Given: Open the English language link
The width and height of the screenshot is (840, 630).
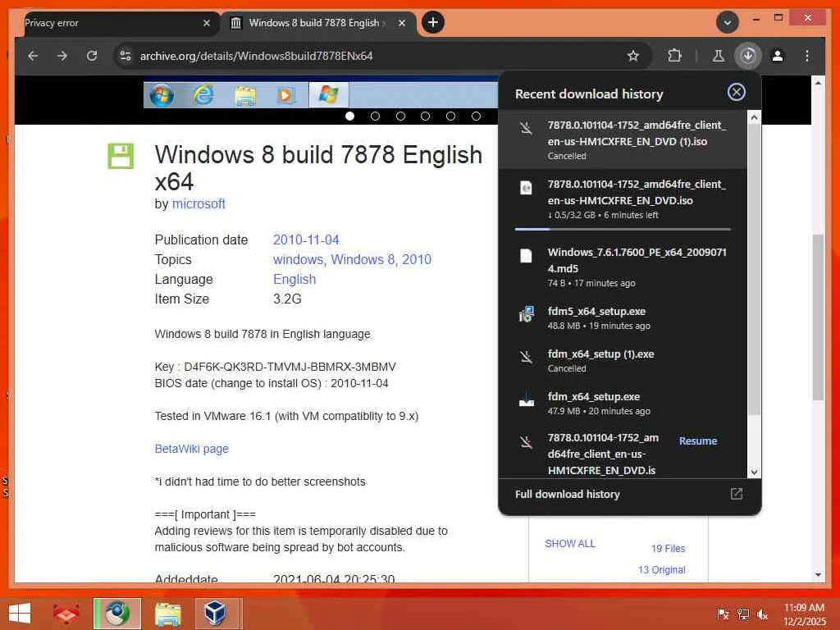Looking at the screenshot, I should tap(294, 279).
